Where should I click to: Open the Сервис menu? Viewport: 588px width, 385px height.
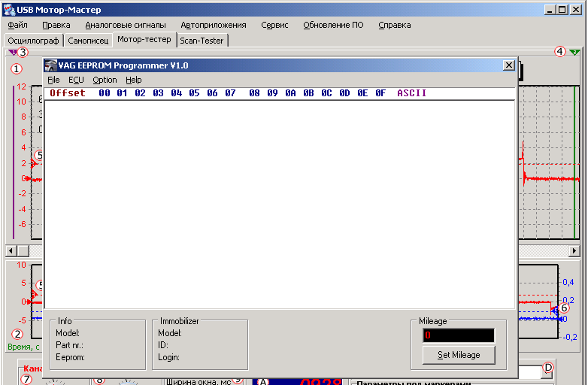coord(275,25)
